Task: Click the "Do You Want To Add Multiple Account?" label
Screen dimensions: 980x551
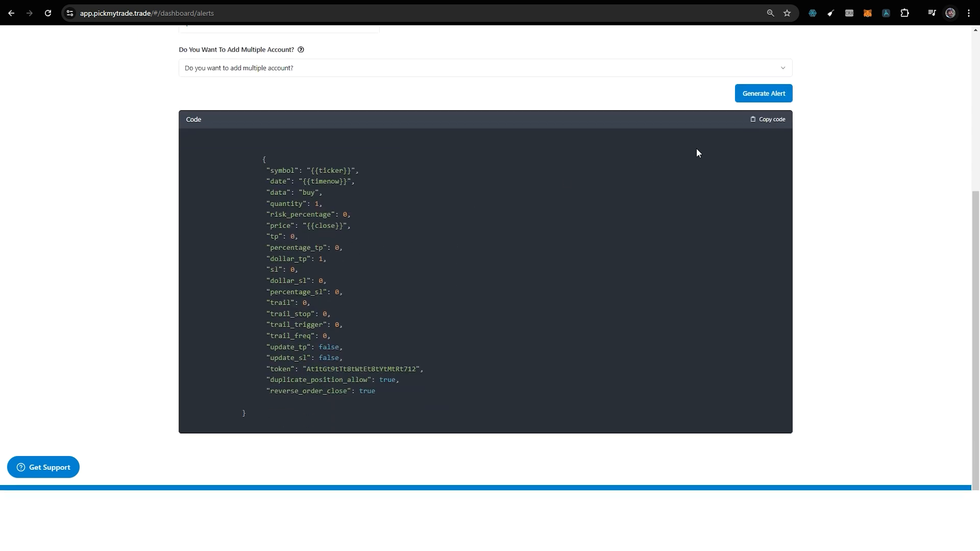Action: pyautogui.click(x=236, y=49)
